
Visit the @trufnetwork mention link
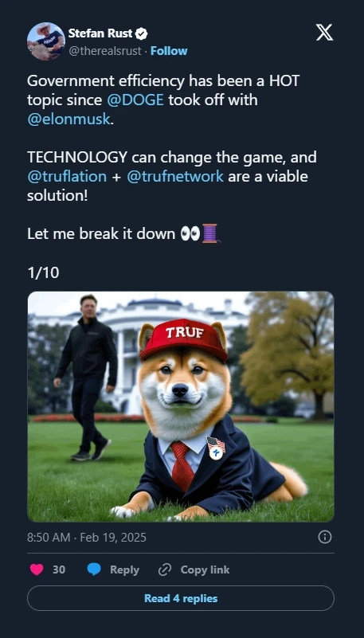tap(175, 177)
